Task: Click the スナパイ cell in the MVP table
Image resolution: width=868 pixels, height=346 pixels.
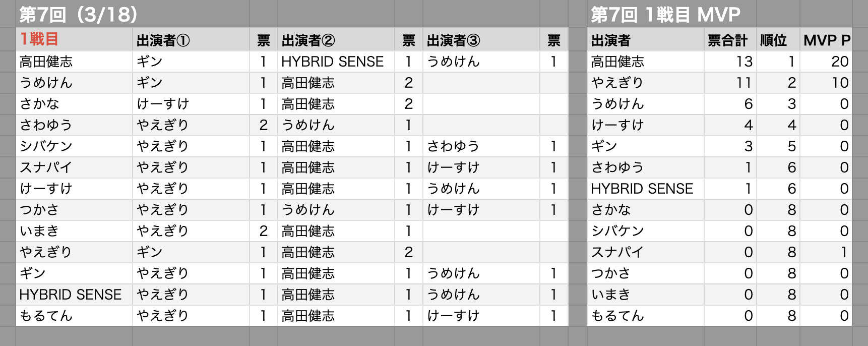Action: (x=646, y=252)
